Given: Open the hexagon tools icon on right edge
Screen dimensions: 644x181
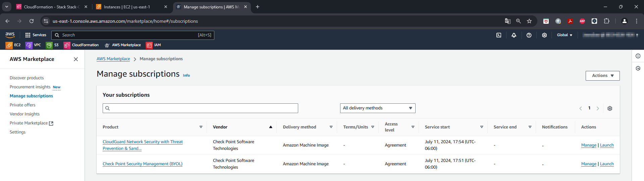Looking at the screenshot, I should pyautogui.click(x=638, y=68).
